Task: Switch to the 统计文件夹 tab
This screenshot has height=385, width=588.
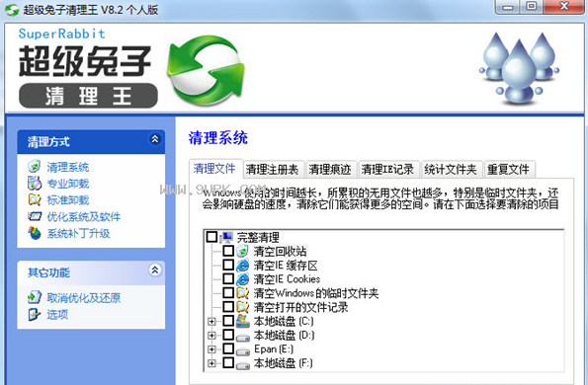Action: click(x=451, y=170)
